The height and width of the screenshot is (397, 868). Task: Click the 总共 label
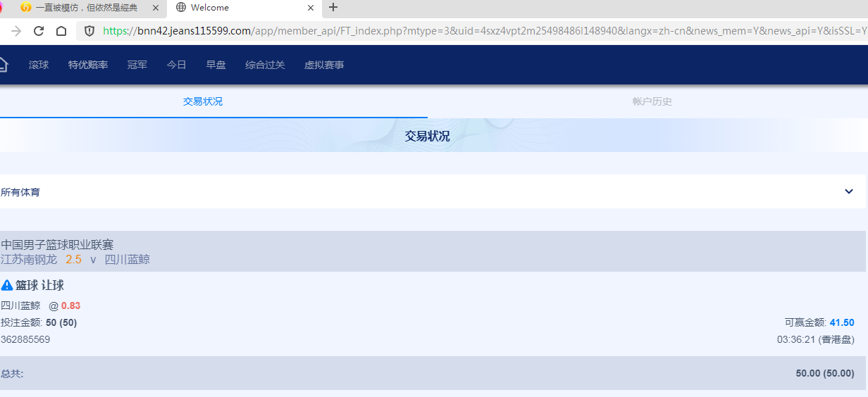click(12, 374)
